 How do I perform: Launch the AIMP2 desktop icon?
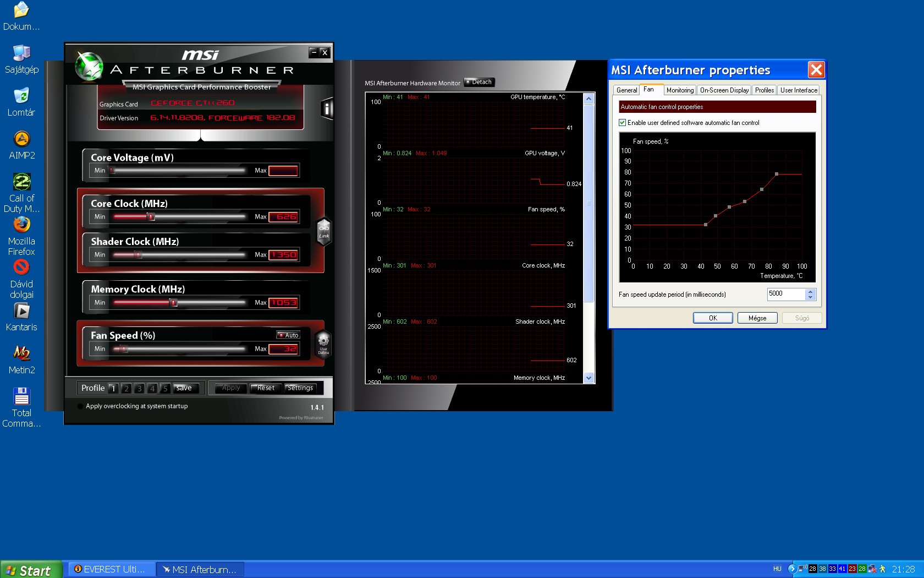[21, 145]
